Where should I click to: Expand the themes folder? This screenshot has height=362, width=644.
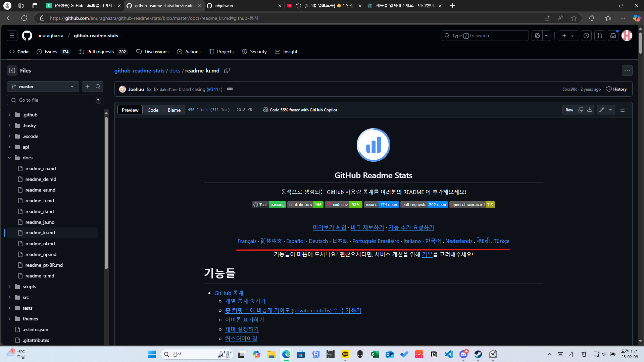9,319
